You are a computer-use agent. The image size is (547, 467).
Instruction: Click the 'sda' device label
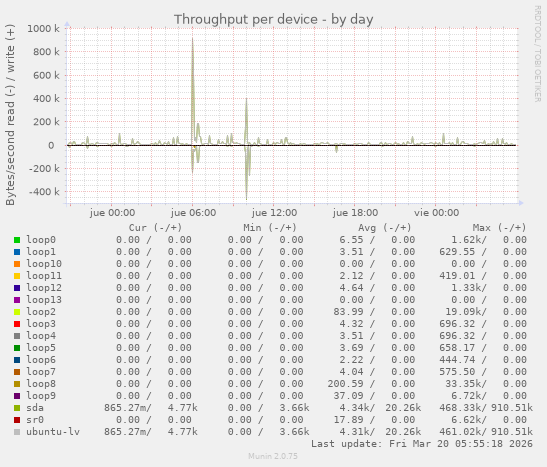point(35,408)
